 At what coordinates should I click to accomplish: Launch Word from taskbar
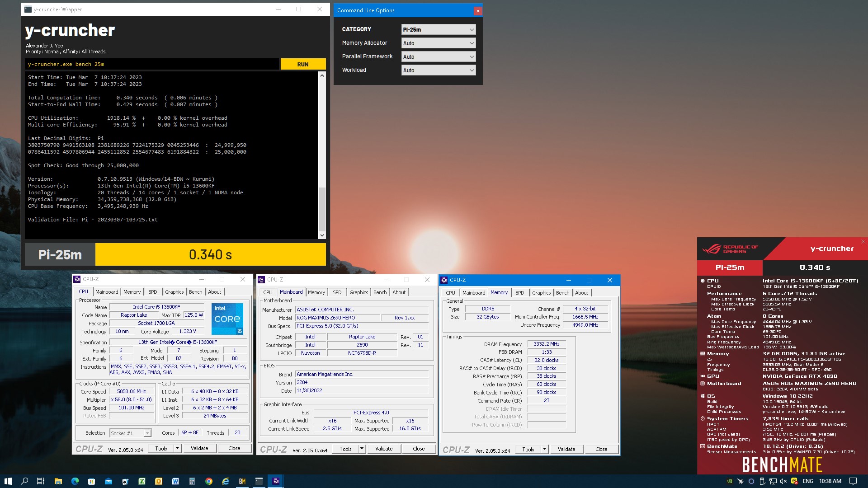click(x=175, y=481)
